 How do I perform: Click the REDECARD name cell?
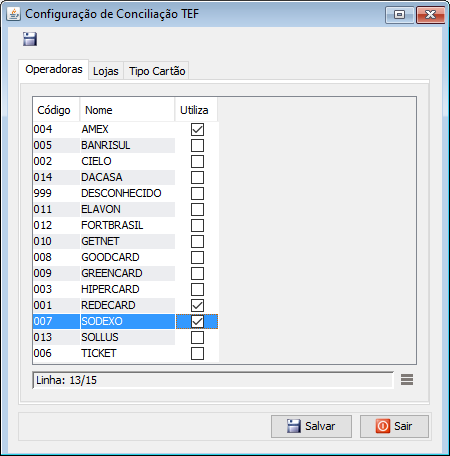[x=128, y=305]
